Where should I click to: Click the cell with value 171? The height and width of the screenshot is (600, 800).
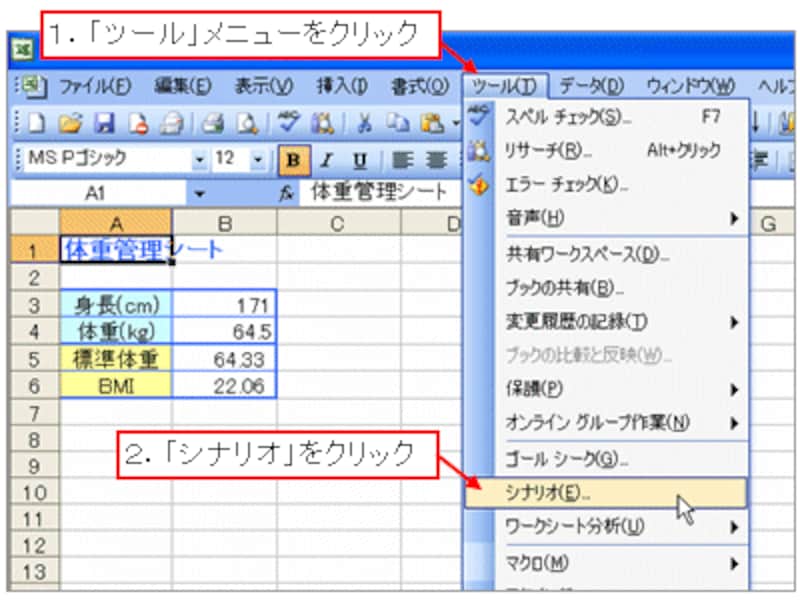coord(224,306)
